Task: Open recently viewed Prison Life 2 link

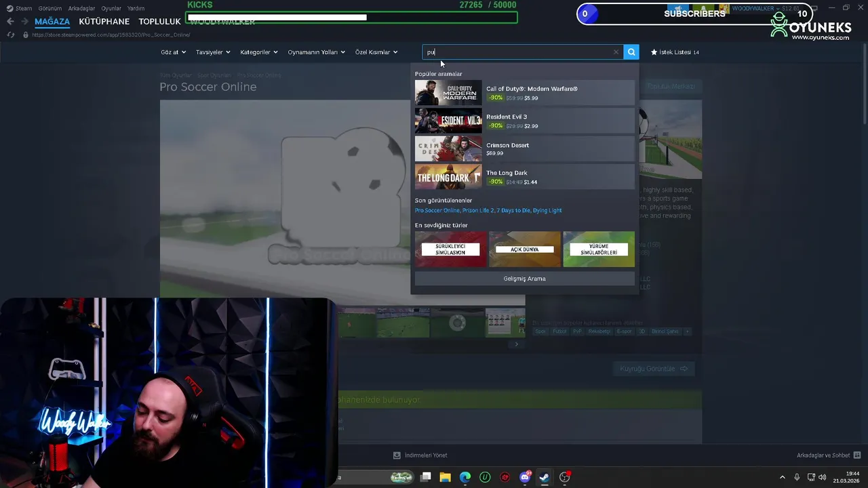Action: click(x=477, y=210)
